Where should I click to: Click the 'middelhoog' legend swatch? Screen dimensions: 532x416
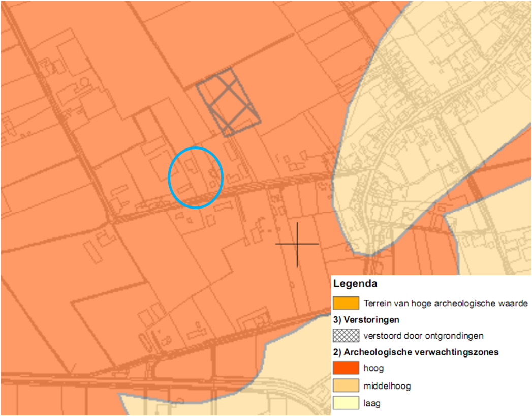346,385
